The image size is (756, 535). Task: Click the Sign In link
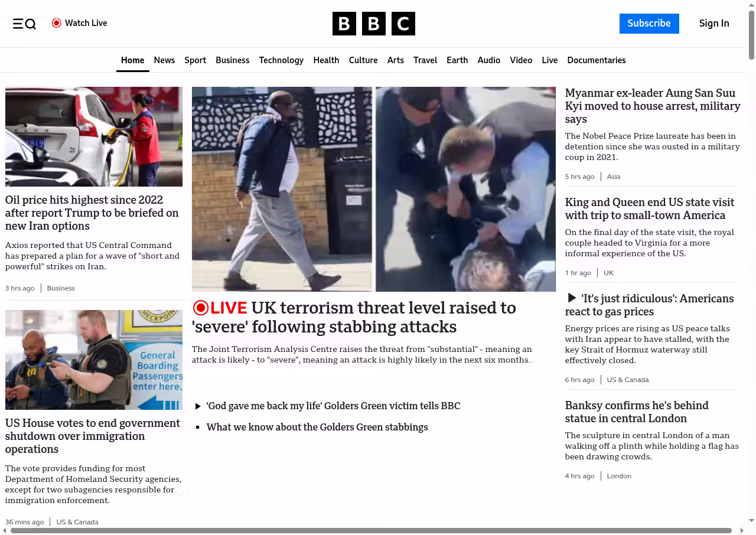pyautogui.click(x=713, y=24)
